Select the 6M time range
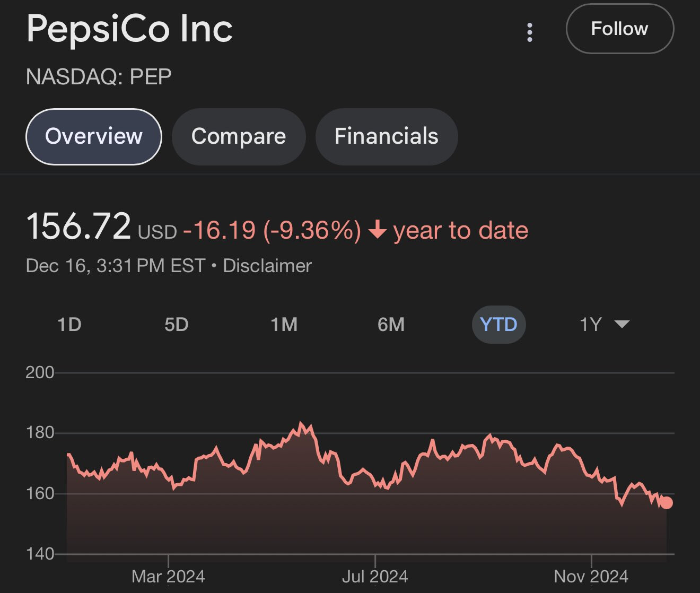 [391, 324]
